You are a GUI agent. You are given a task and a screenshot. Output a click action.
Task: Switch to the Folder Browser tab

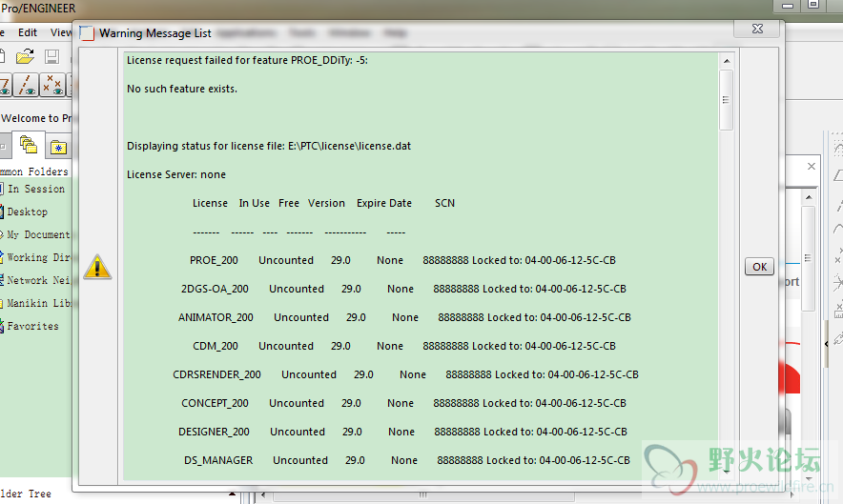pyautogui.click(x=29, y=145)
